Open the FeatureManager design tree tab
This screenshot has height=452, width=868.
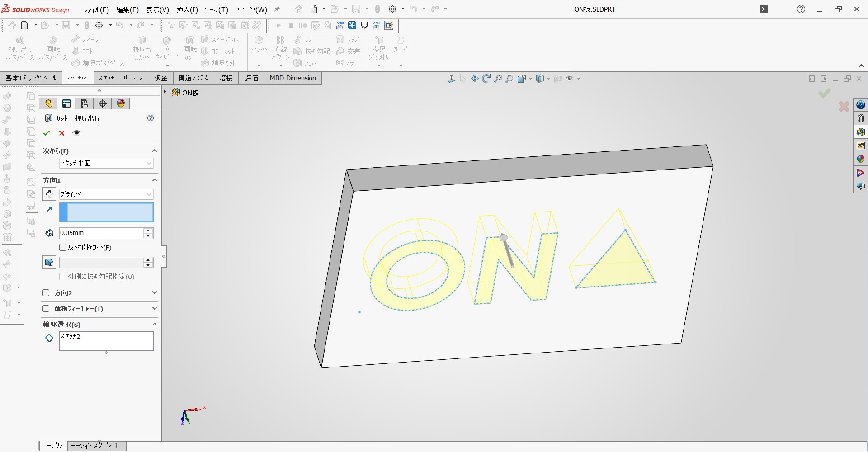pos(48,104)
